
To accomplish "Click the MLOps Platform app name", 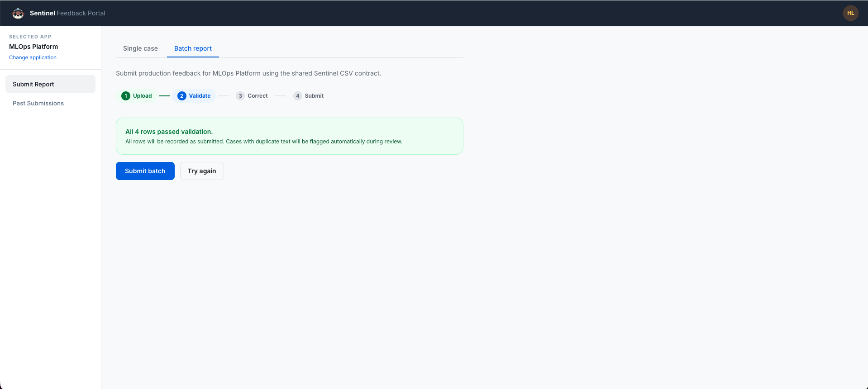I will 33,47.
